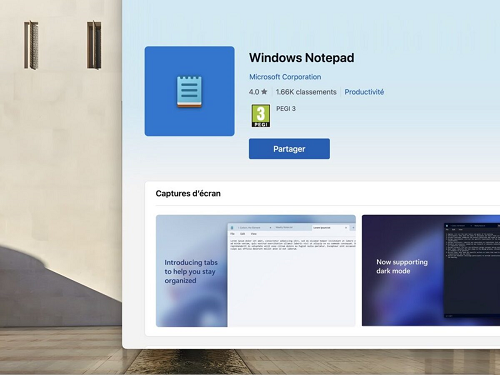500x375 pixels.
Task: Click the 1.66K classements rating count
Action: coord(306,92)
